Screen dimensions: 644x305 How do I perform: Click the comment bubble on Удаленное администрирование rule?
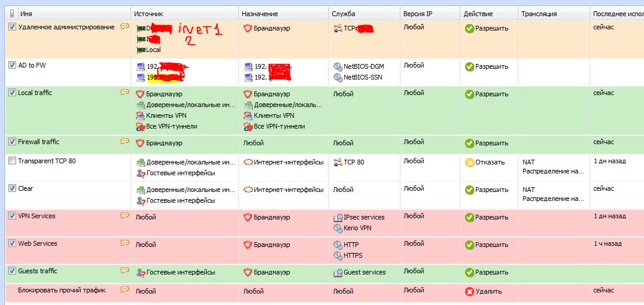(x=124, y=26)
